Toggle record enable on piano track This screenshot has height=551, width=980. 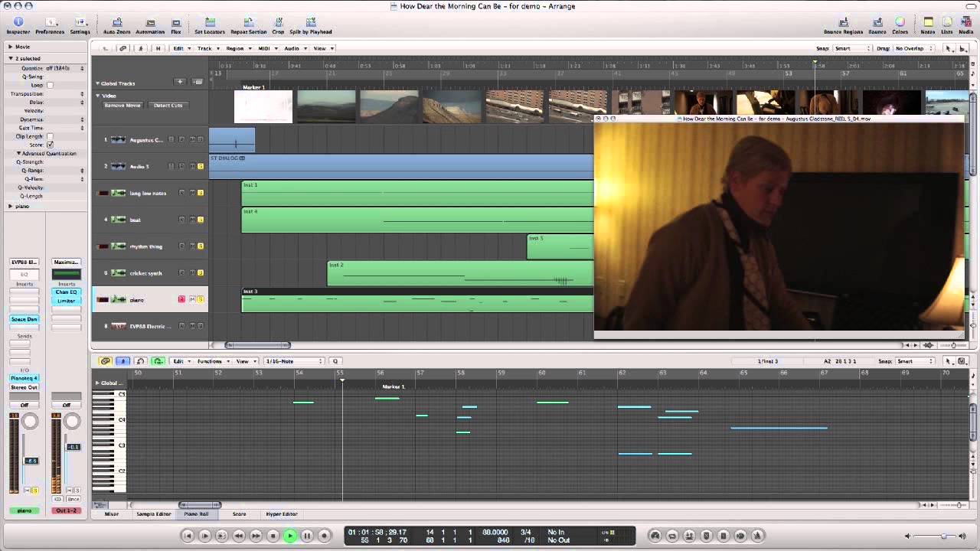pos(181,299)
